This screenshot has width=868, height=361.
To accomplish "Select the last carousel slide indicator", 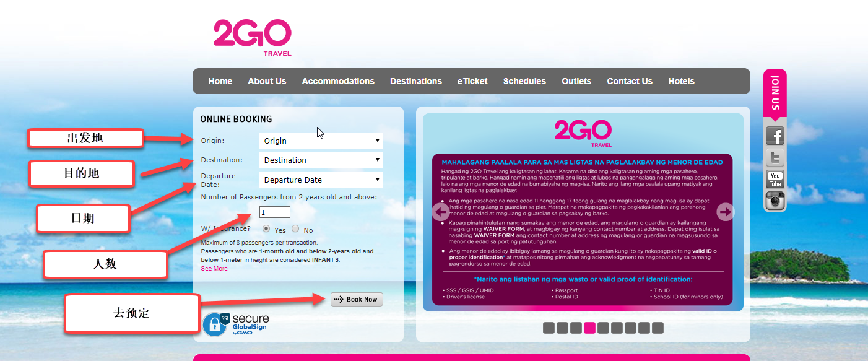I will (658, 328).
